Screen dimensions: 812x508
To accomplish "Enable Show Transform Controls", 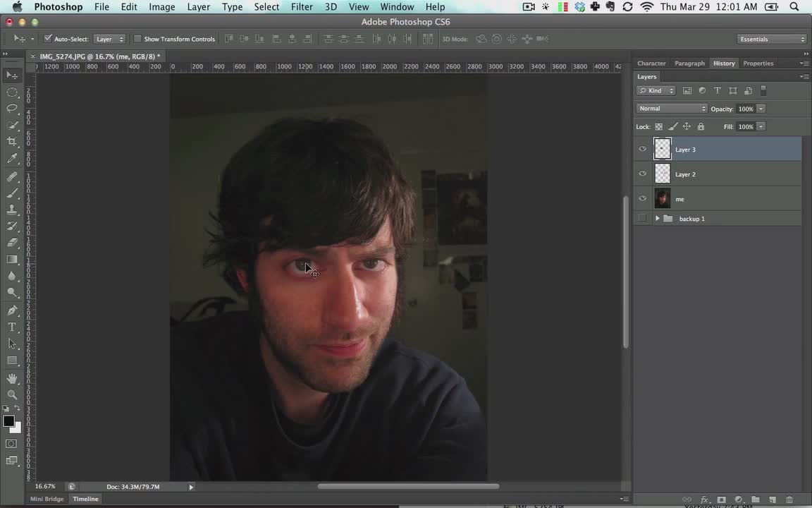I will click(137, 38).
